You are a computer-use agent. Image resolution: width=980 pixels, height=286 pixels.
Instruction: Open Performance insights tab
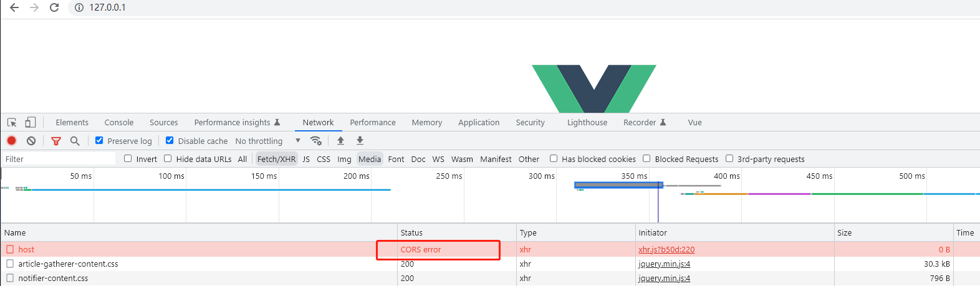[237, 123]
